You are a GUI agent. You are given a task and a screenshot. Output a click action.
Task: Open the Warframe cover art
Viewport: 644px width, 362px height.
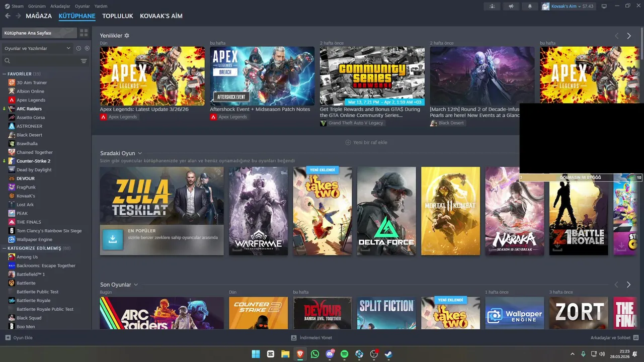(x=258, y=211)
